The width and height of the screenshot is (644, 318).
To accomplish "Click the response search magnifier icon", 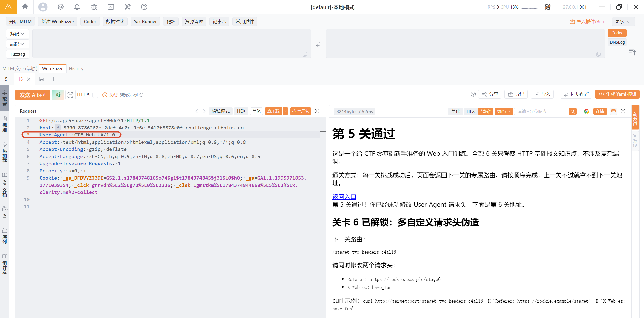I will (573, 111).
